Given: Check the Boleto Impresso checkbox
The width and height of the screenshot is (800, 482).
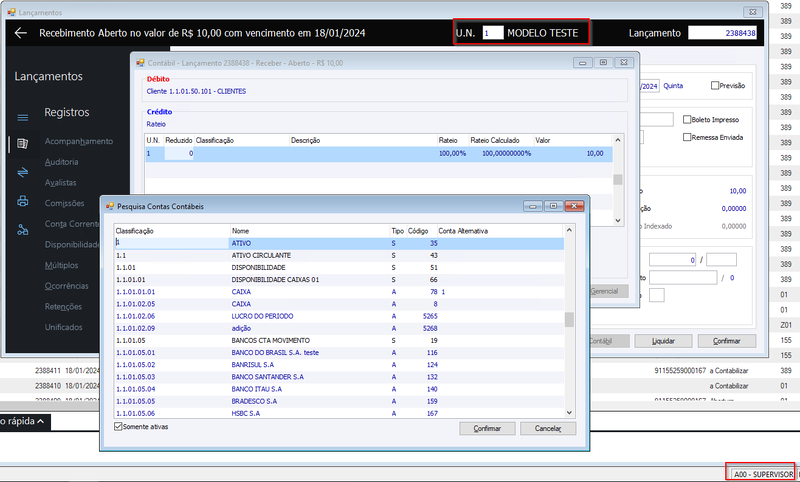Looking at the screenshot, I should (x=687, y=119).
